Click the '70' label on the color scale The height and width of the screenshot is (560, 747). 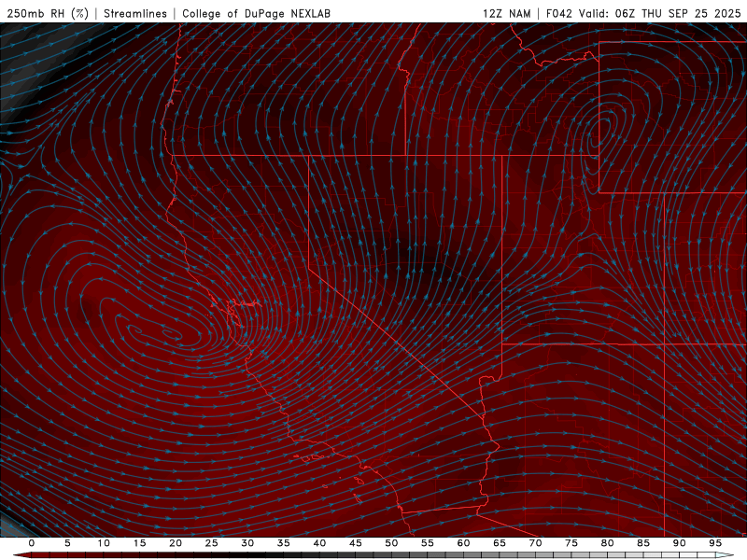coord(535,543)
